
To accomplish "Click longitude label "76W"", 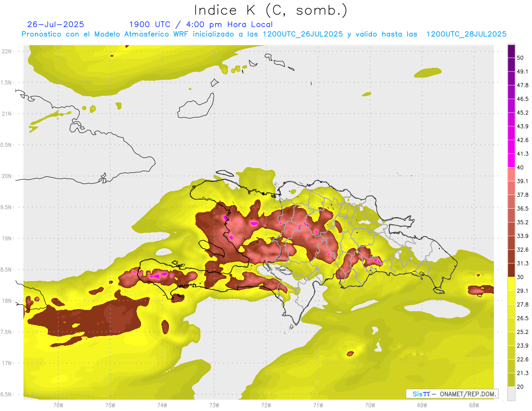I will (58, 405).
